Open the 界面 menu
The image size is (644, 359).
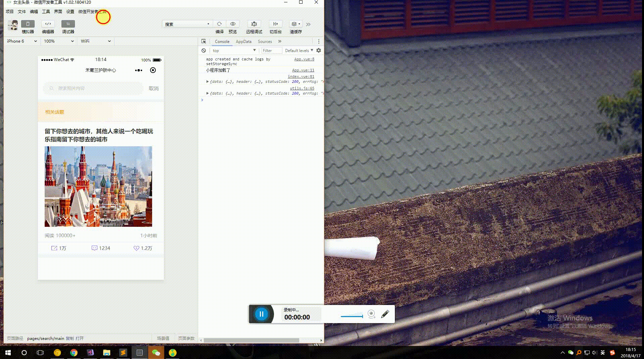click(58, 11)
